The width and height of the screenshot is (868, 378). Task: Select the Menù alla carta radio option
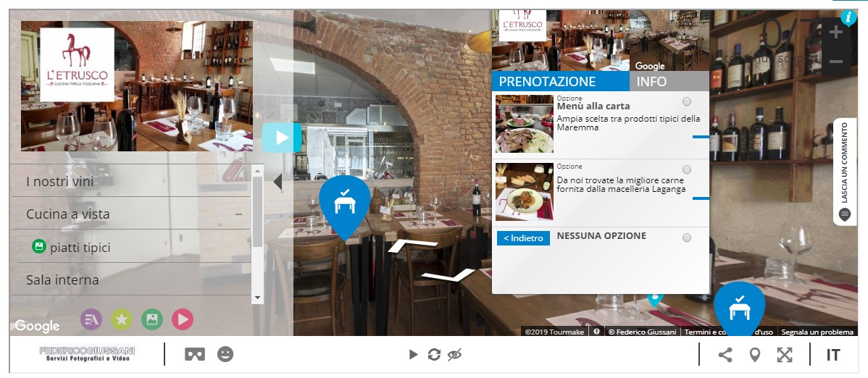(x=687, y=101)
